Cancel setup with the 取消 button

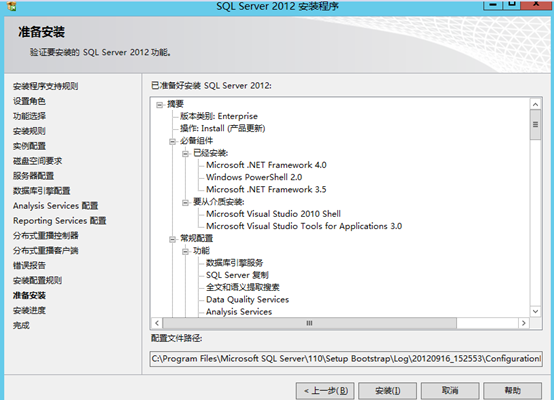point(450,391)
